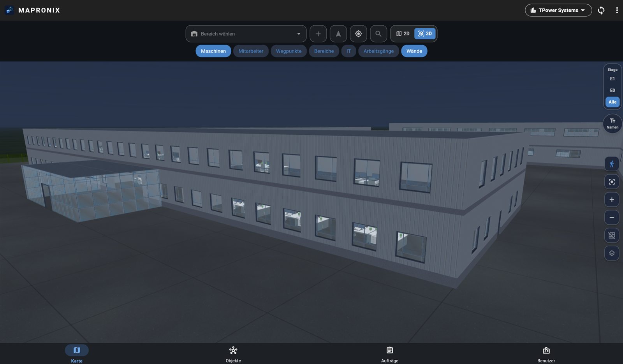Switch to the Benutzer tab
Screen dimensions: 623x364
546,354
